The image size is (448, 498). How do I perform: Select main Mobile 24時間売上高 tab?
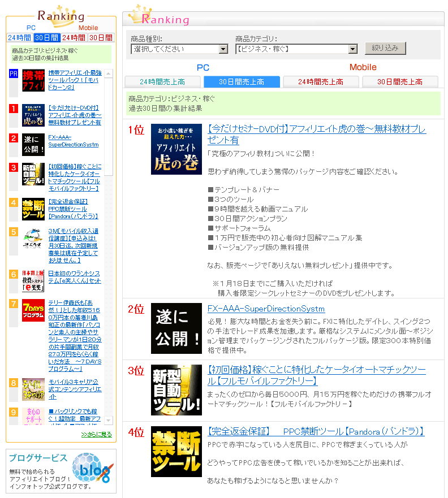point(321,81)
